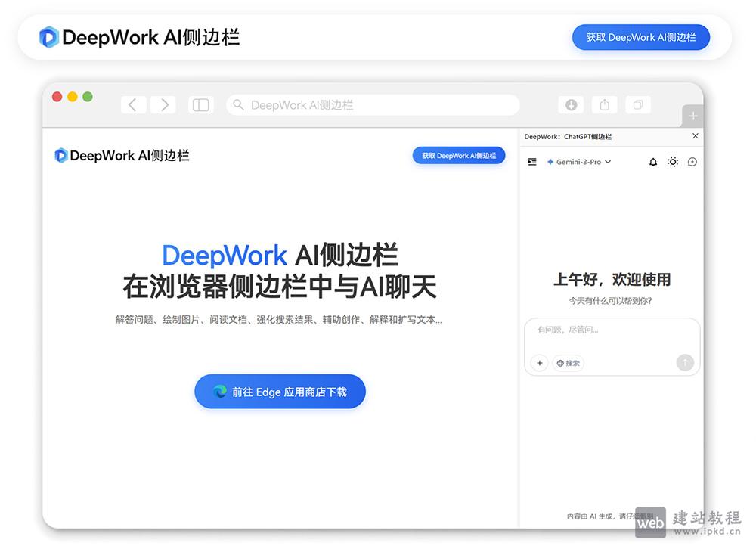756x552 pixels.
Task: Open theme brightness settings via sun icon
Action: point(673,161)
